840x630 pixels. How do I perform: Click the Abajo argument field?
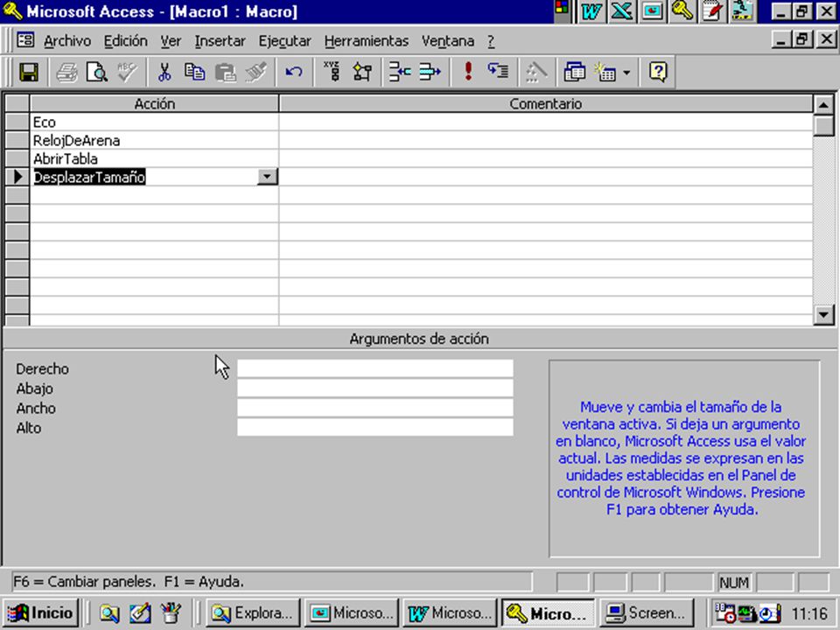[x=375, y=388]
